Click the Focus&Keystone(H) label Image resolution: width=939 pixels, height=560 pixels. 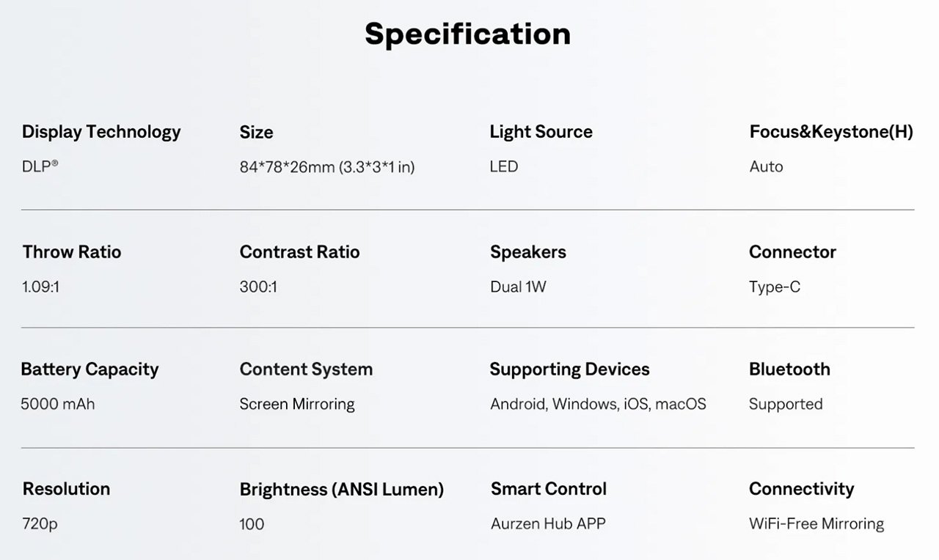coord(831,132)
